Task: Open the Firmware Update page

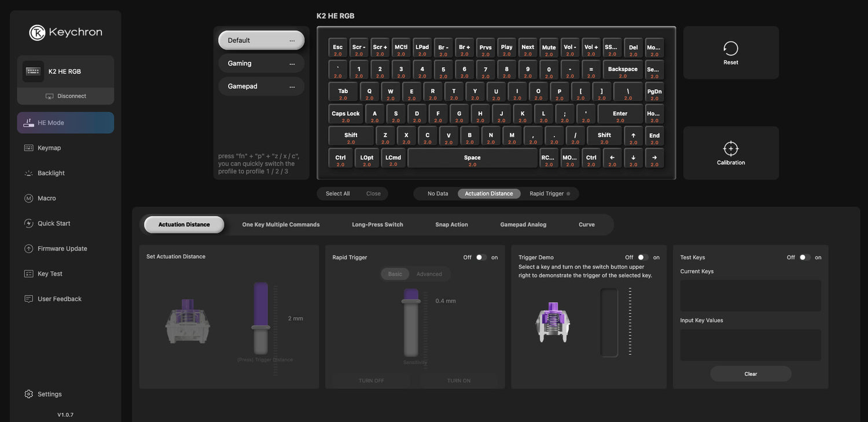Action: 62,249
